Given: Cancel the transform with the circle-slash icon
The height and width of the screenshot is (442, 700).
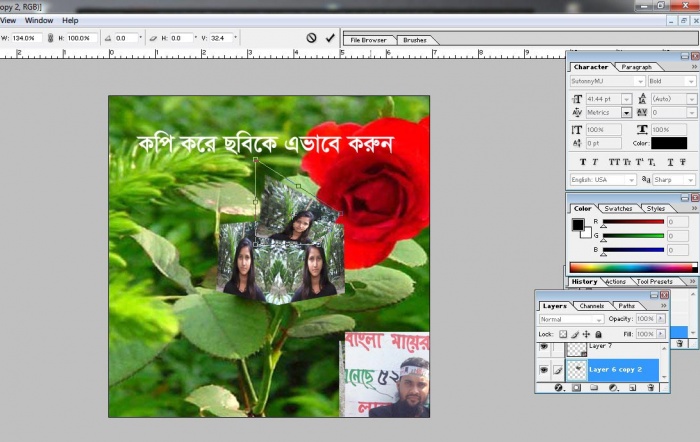Looking at the screenshot, I should point(311,38).
